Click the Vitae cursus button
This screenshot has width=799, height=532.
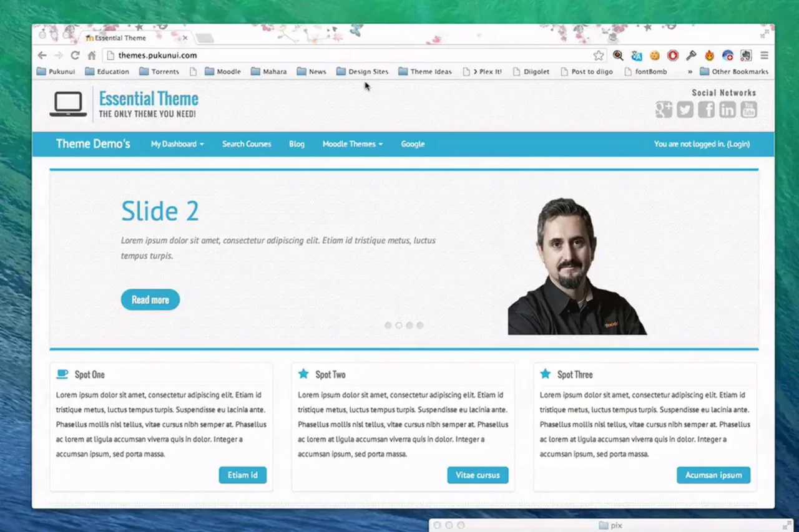pyautogui.click(x=478, y=475)
